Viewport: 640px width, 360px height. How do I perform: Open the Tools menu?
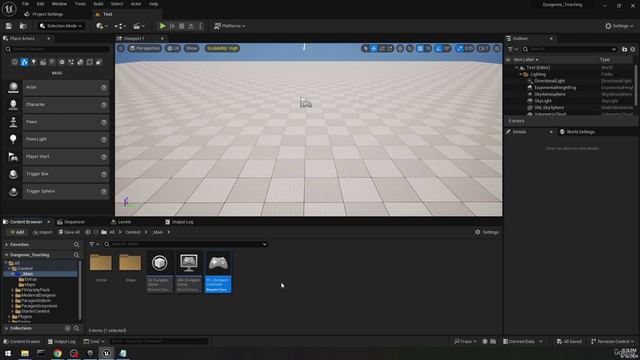80,4
